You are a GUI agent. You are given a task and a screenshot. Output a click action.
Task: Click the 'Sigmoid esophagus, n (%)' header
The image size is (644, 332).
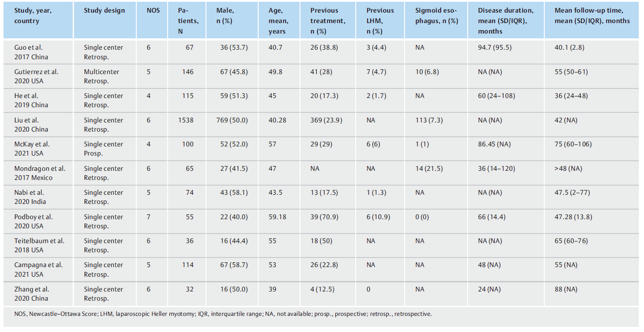437,16
